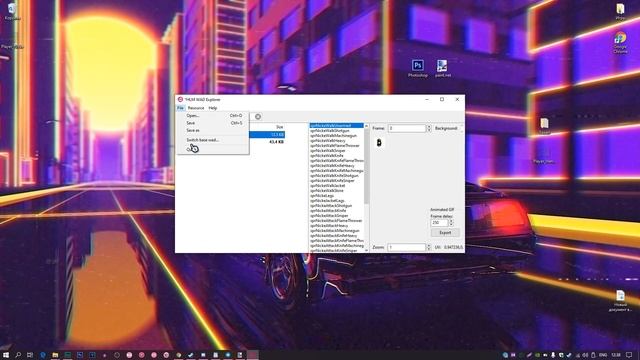Select the file icon right of the WAD Explorer window
The width and height of the screenshot is (640, 360).
pyautogui.click(x=544, y=126)
